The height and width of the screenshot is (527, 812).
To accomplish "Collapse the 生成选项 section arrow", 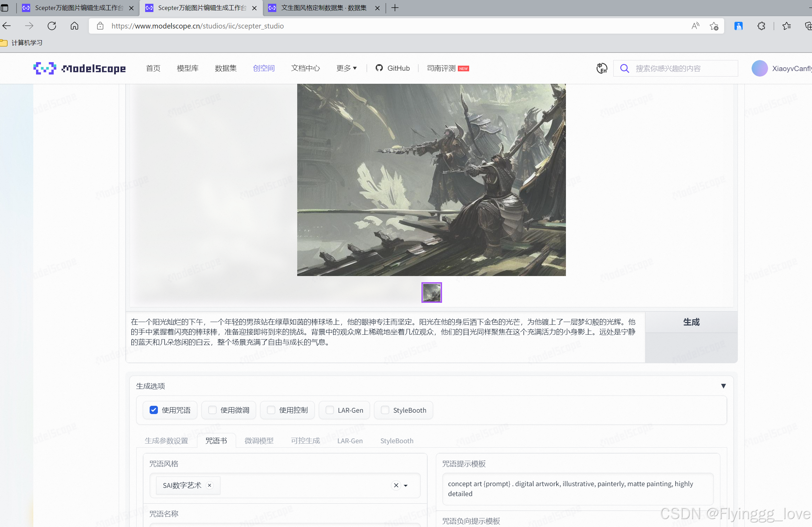I will pos(723,386).
